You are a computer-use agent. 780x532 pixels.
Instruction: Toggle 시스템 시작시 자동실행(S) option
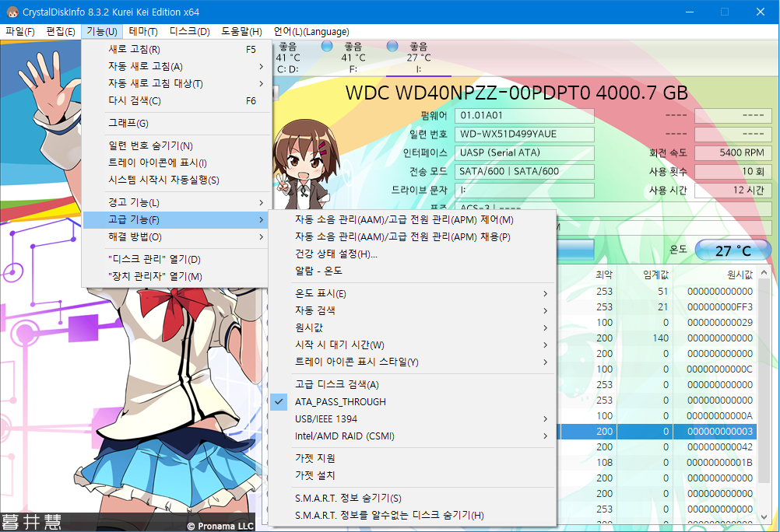point(177,180)
